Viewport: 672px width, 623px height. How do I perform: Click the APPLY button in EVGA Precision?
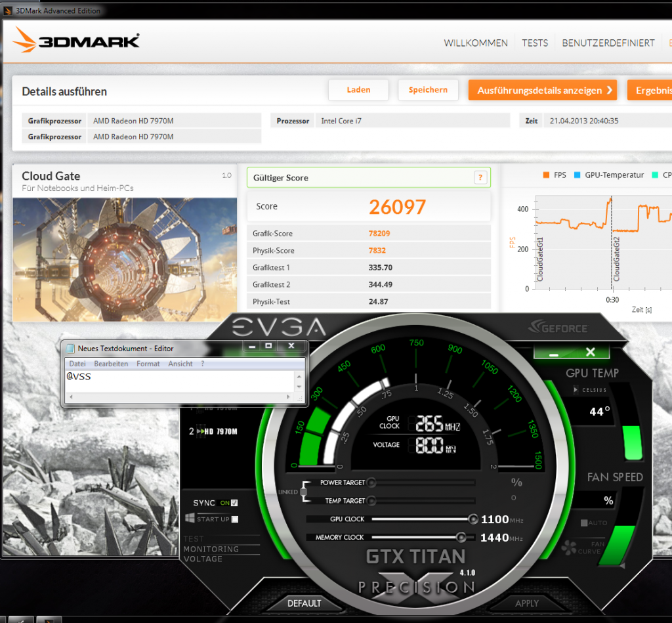pos(527,603)
